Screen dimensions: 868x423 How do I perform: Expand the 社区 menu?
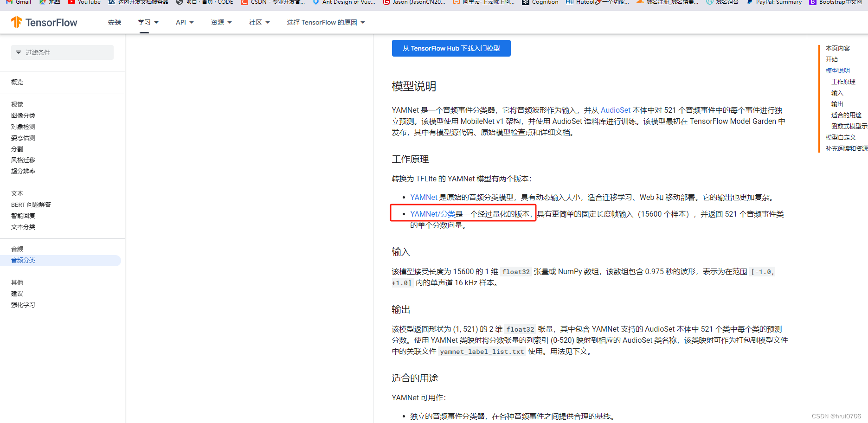click(x=259, y=22)
